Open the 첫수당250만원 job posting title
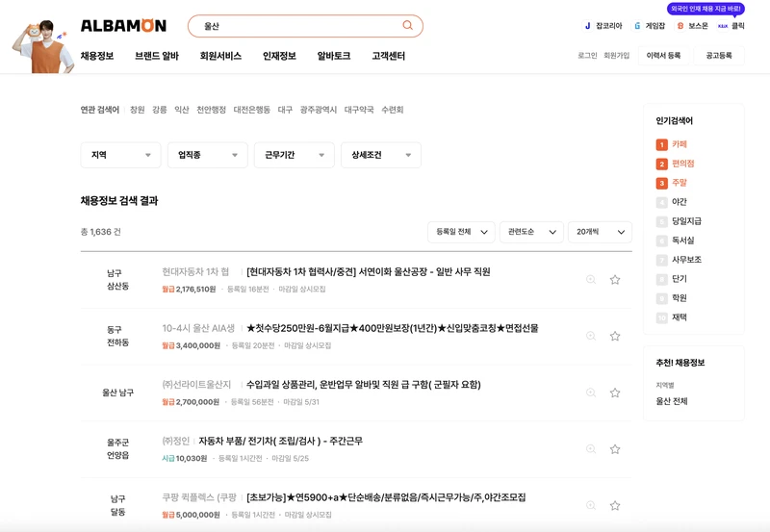The width and height of the screenshot is (770, 532). tap(393, 328)
